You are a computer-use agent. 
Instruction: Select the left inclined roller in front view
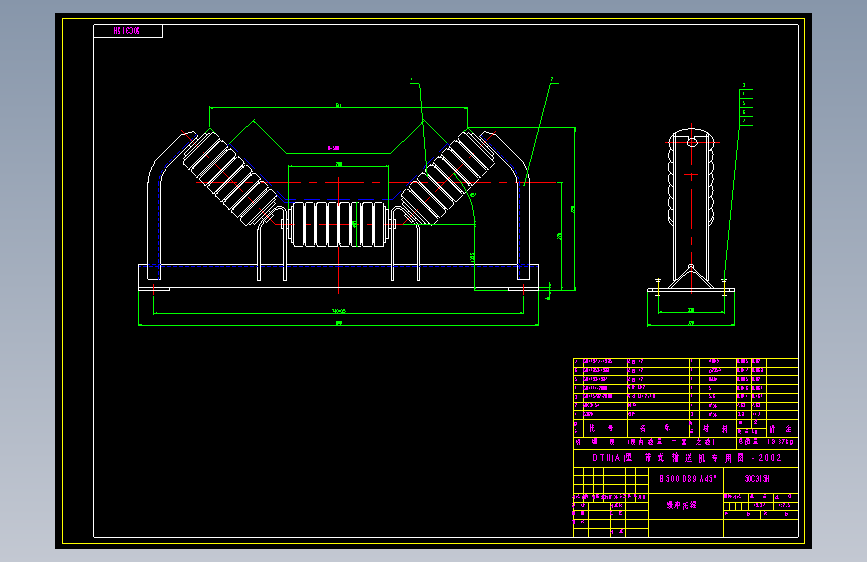(x=231, y=177)
